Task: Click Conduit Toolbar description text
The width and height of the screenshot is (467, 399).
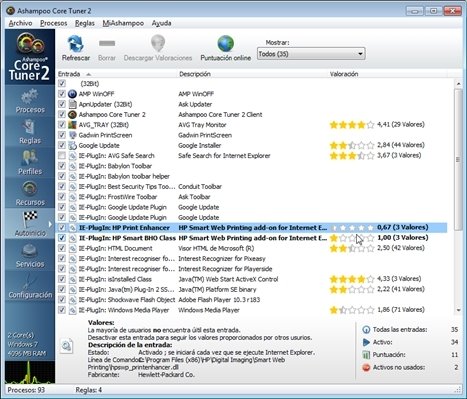Action: click(x=200, y=187)
